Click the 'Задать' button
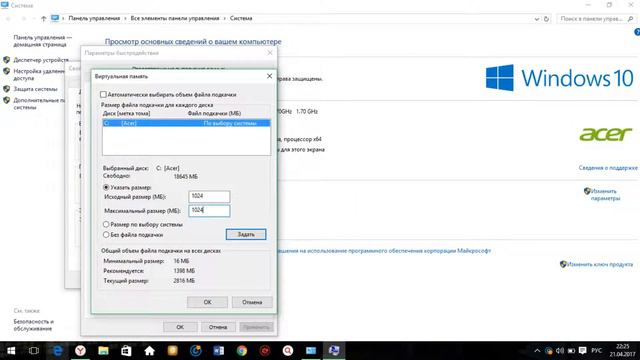 click(246, 234)
